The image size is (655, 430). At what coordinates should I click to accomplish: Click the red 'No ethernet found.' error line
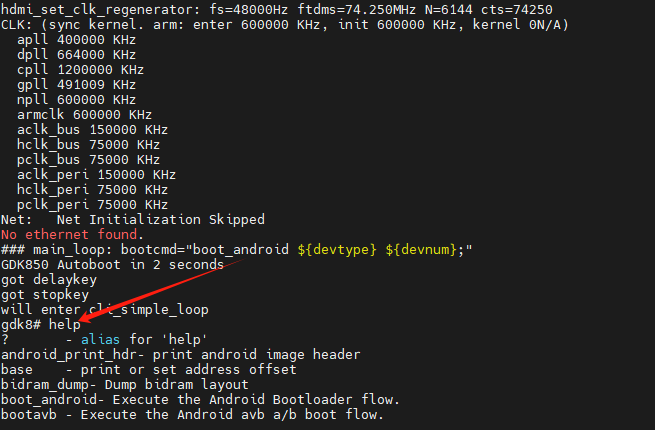click(72, 234)
